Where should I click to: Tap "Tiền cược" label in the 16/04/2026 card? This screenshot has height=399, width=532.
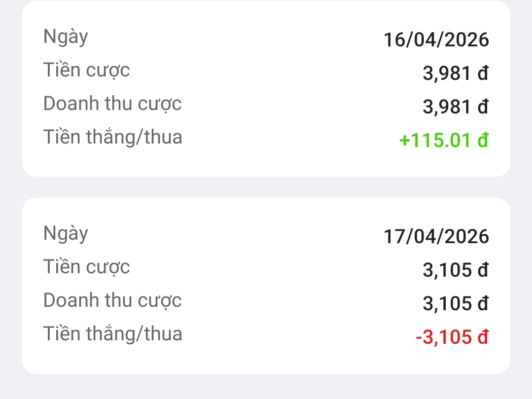[87, 70]
